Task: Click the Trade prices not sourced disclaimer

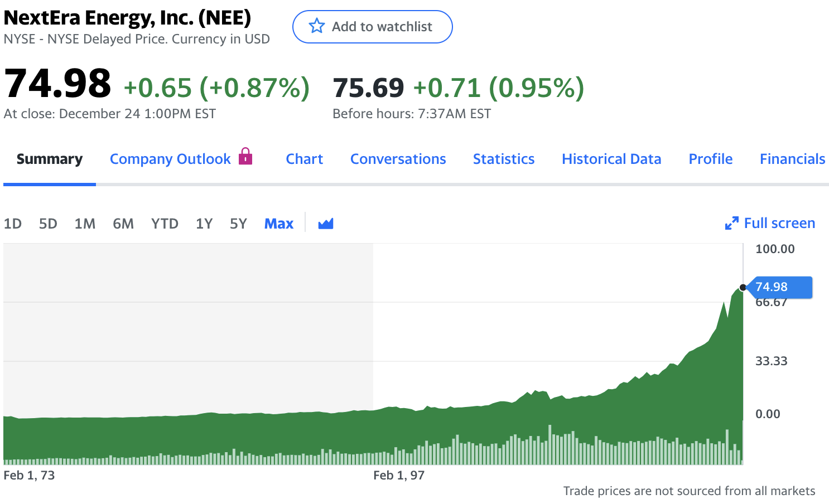Action: (689, 491)
